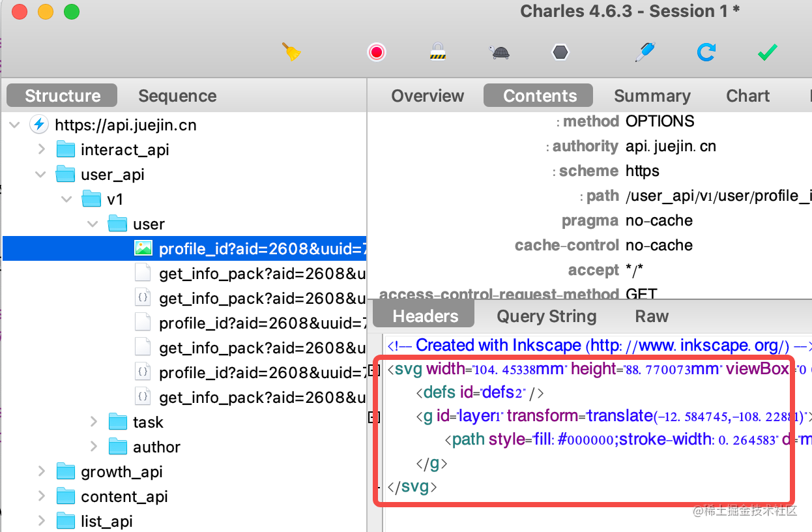
Task: Click the closing </g> tag line
Action: pos(431,463)
